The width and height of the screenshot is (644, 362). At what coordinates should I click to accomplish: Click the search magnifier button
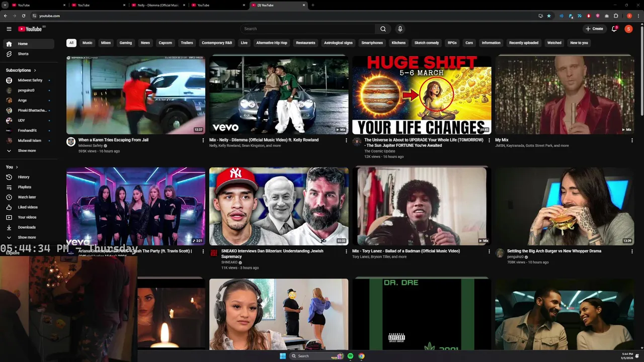point(383,29)
